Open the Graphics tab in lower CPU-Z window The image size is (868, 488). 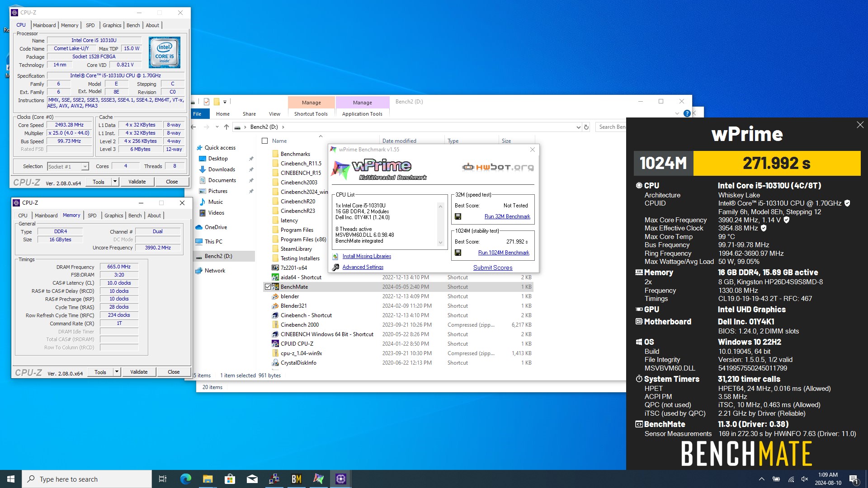(x=113, y=216)
